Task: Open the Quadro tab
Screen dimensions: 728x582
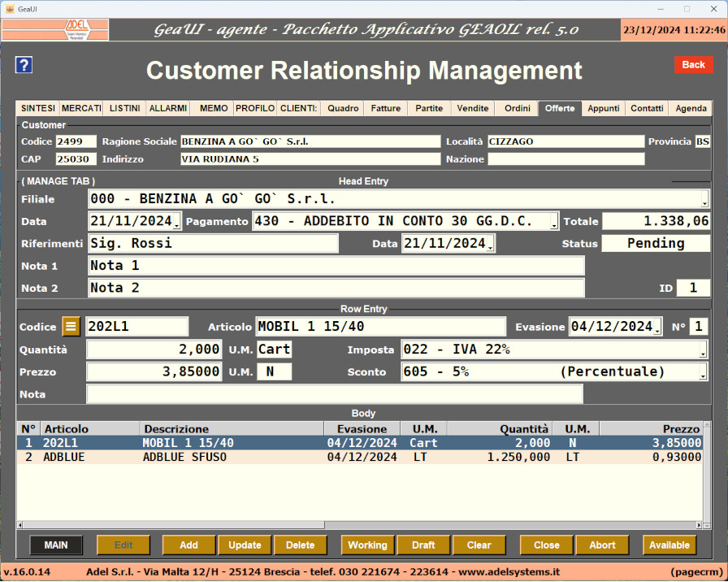Action: 343,108
